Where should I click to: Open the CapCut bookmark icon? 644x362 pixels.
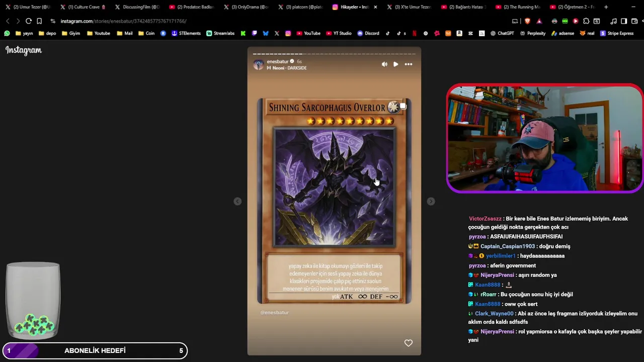click(470, 33)
